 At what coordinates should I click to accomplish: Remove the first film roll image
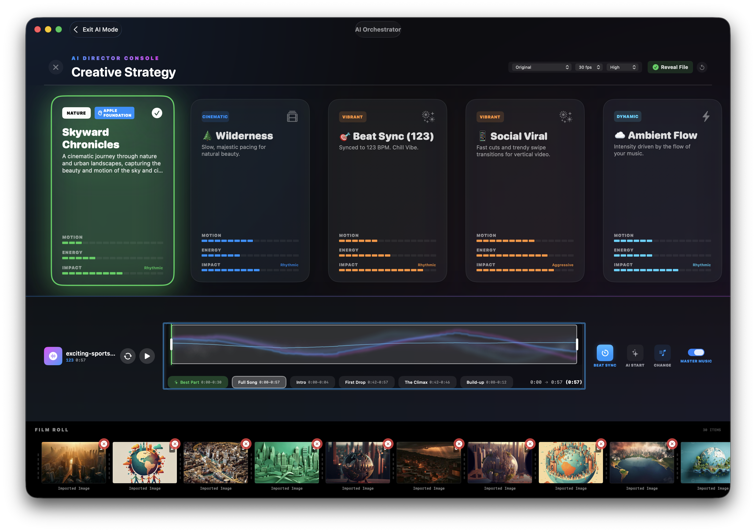104,444
